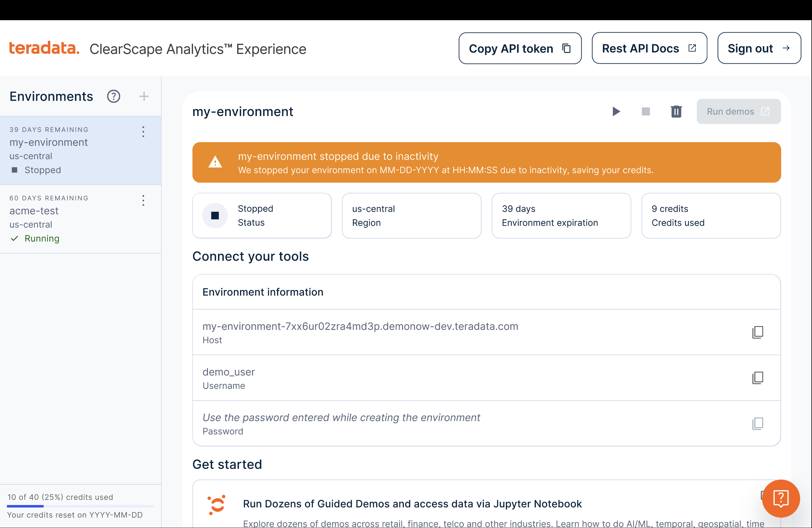The width and height of the screenshot is (812, 528).
Task: Click the Connect your tools heading
Action: point(250,256)
